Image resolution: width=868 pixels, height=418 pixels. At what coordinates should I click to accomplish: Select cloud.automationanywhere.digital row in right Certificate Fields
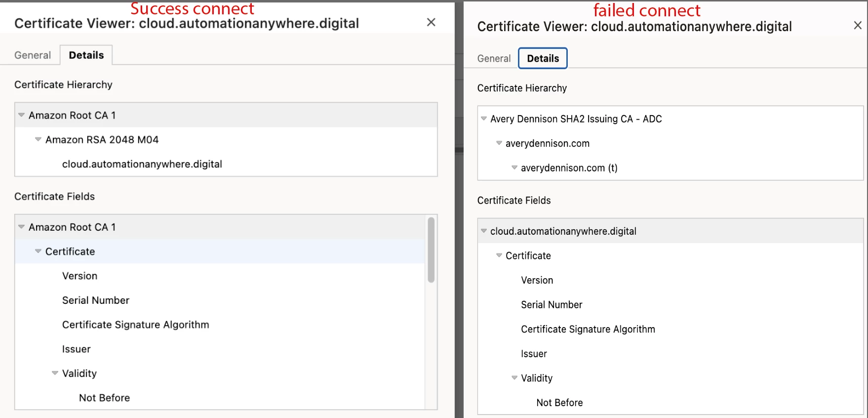click(671, 231)
